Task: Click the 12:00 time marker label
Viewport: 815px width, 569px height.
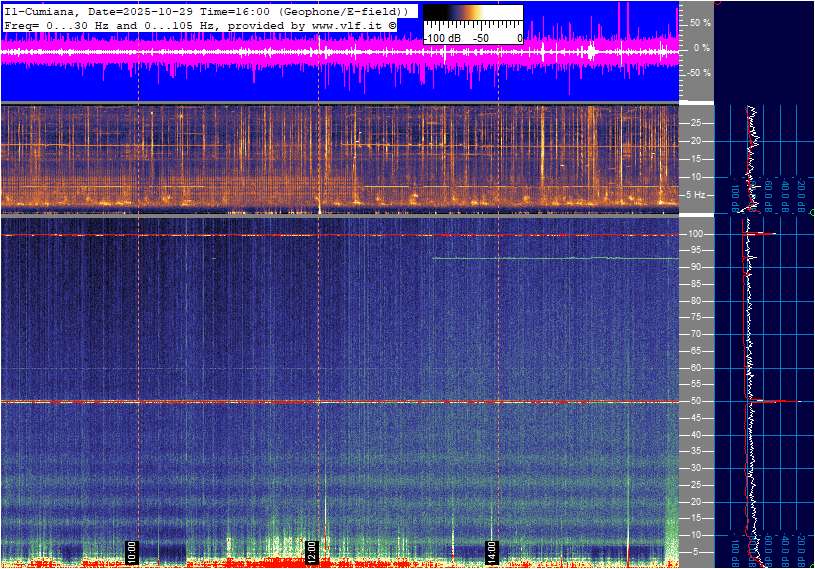Action: point(311,550)
